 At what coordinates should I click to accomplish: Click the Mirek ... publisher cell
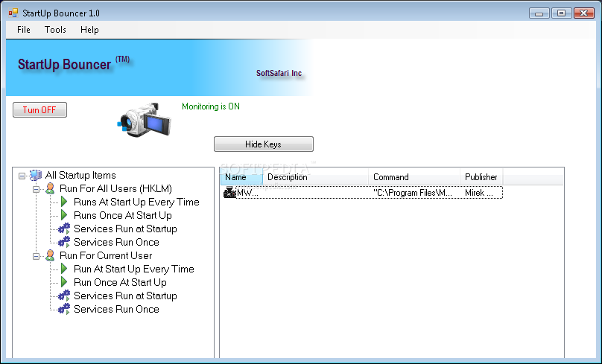479,193
